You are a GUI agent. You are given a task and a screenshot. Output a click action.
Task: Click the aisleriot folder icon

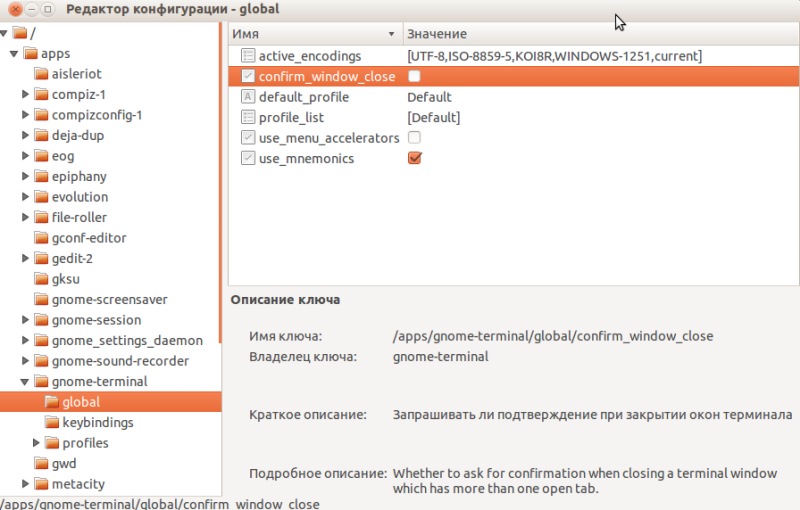click(x=41, y=74)
